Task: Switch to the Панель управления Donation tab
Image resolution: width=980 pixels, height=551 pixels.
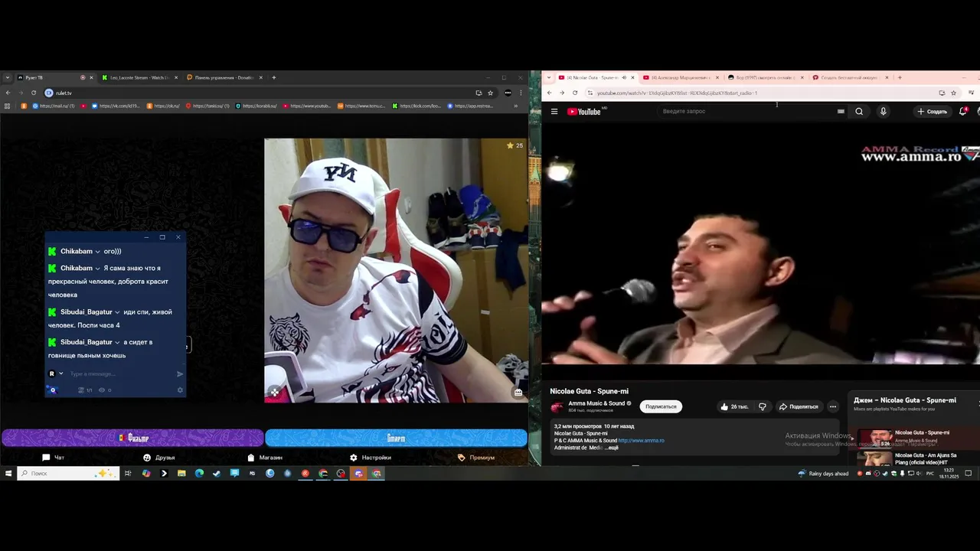Action: [224, 77]
